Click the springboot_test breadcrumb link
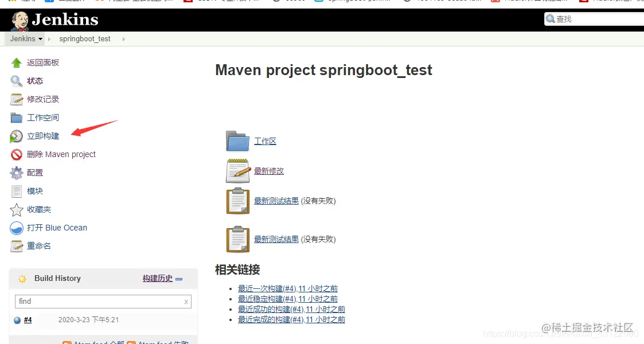Image resolution: width=644 pixels, height=344 pixels. pyautogui.click(x=85, y=38)
